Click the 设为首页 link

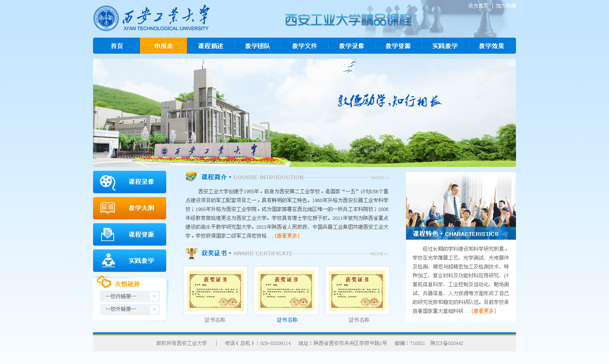(x=478, y=6)
